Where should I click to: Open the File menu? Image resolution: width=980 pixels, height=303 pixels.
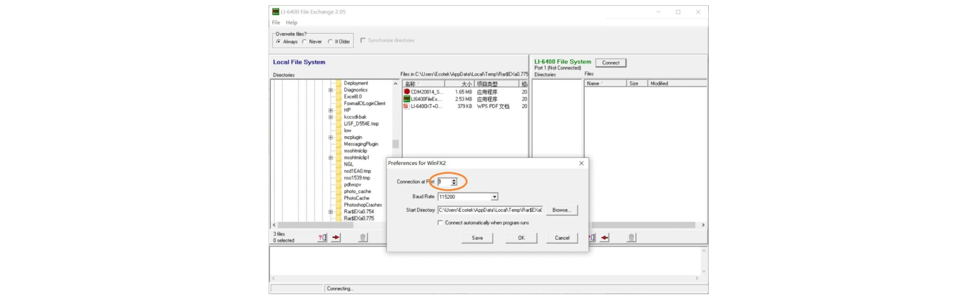tap(276, 23)
